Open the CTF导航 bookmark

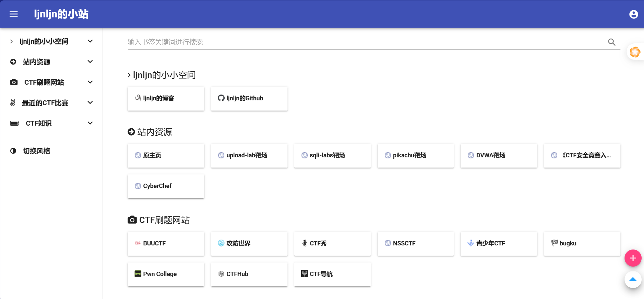coord(333,274)
